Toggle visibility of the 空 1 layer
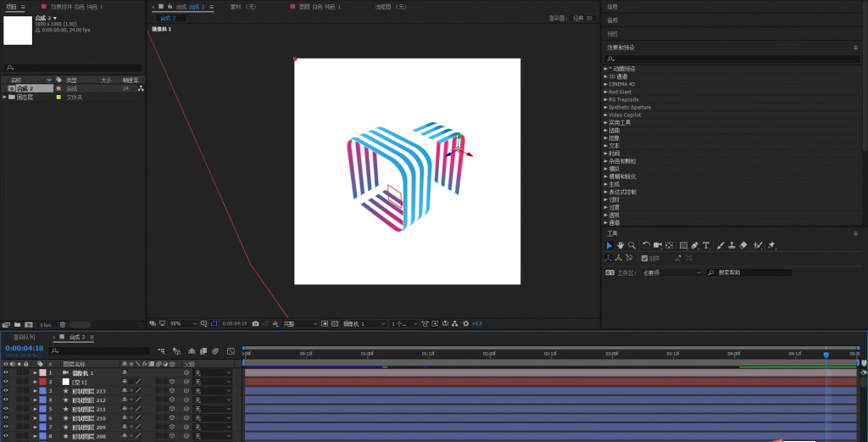This screenshot has width=868, height=442. [x=5, y=382]
